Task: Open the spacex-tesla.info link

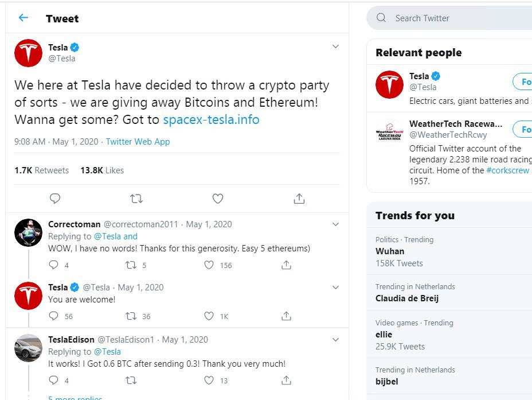Action: (211, 120)
